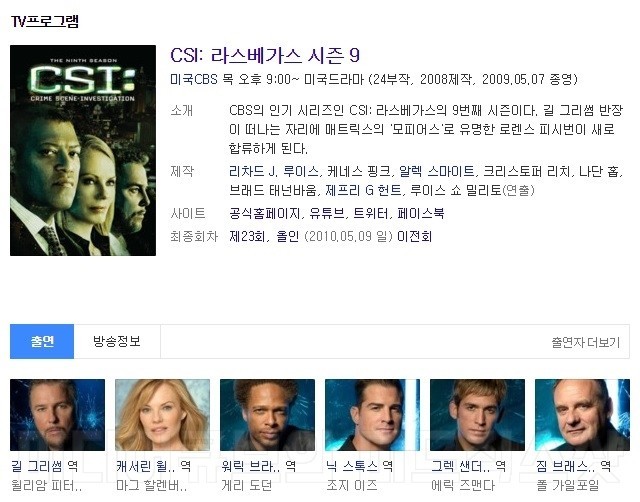Open 조지 이즈's cast photo
640x502 pixels.
tap(372, 415)
